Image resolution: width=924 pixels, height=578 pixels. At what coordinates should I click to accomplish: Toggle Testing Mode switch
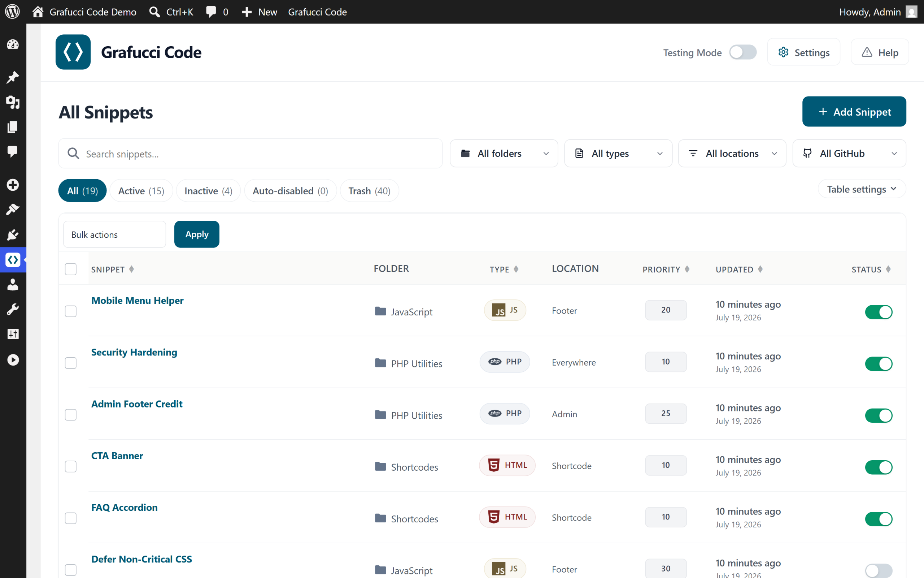tap(743, 52)
